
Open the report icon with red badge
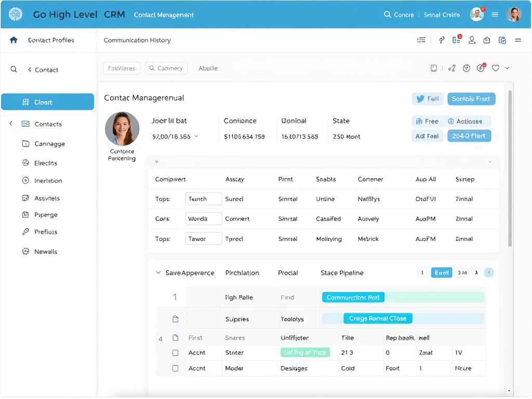(457, 39)
